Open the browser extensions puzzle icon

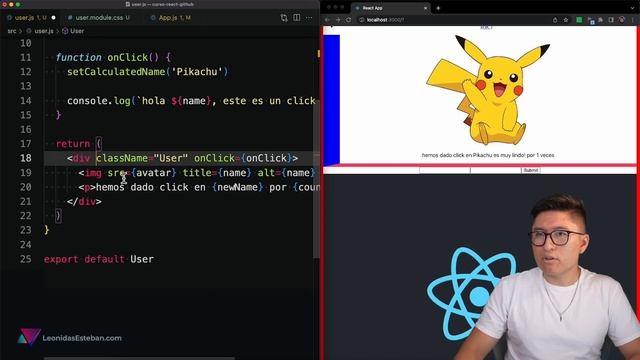click(601, 20)
